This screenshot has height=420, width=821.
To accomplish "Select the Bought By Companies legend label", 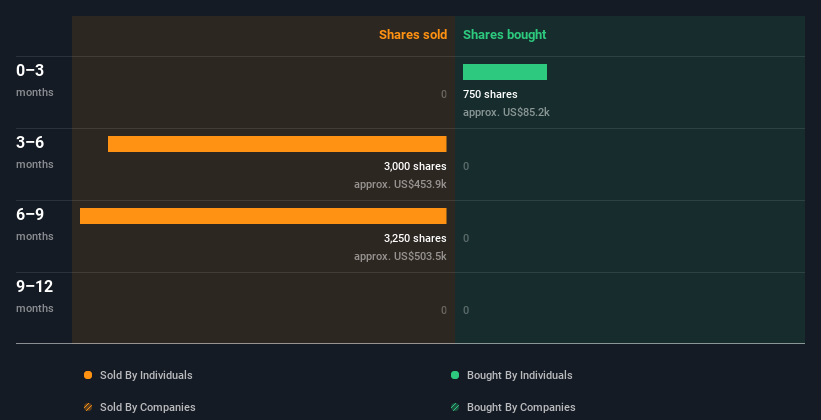I will [521, 407].
